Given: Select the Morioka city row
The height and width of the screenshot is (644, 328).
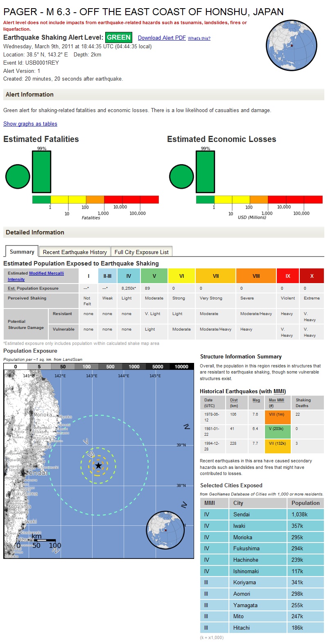Looking at the screenshot, I should pyautogui.click(x=262, y=537).
